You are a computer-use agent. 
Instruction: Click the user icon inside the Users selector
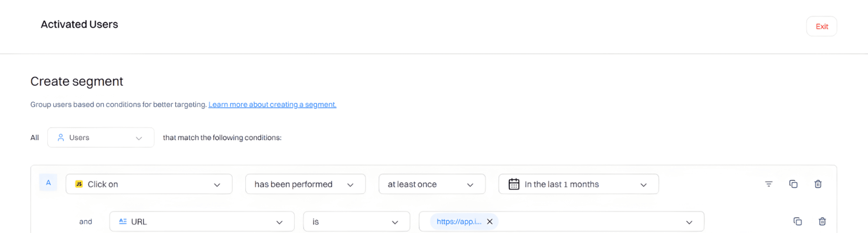pos(61,137)
